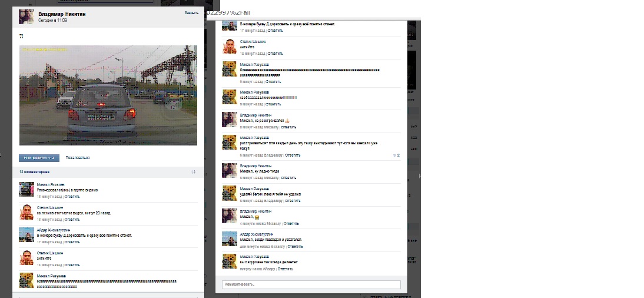Open Михаил's avatar on 'минуту назад' comment
The image size is (644, 298).
click(230, 261)
